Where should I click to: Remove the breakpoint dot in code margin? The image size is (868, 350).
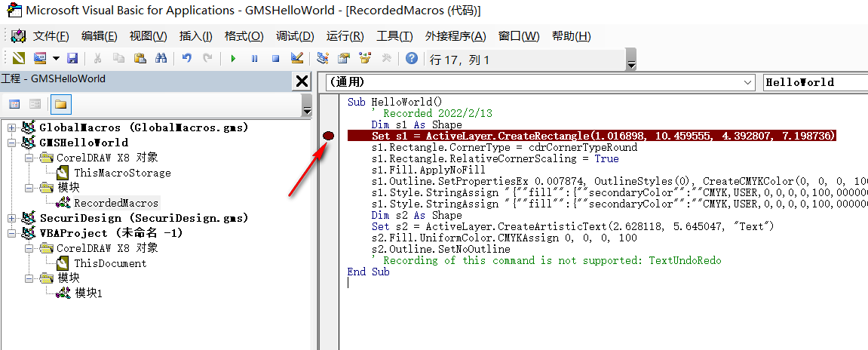coord(328,136)
